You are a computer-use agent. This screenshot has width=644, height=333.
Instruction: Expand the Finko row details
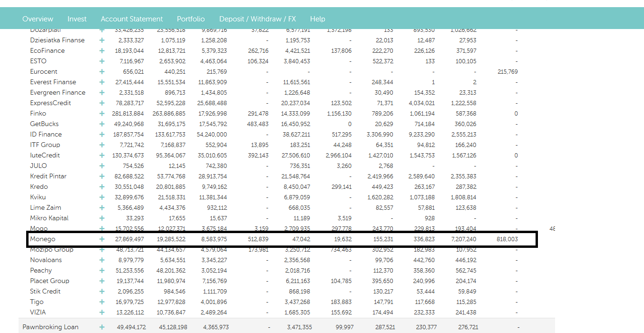(102, 114)
